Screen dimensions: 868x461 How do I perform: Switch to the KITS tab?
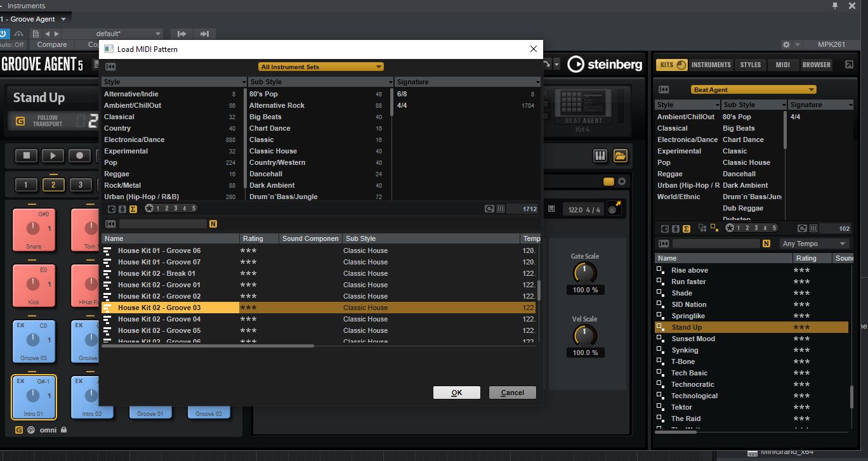[672, 65]
